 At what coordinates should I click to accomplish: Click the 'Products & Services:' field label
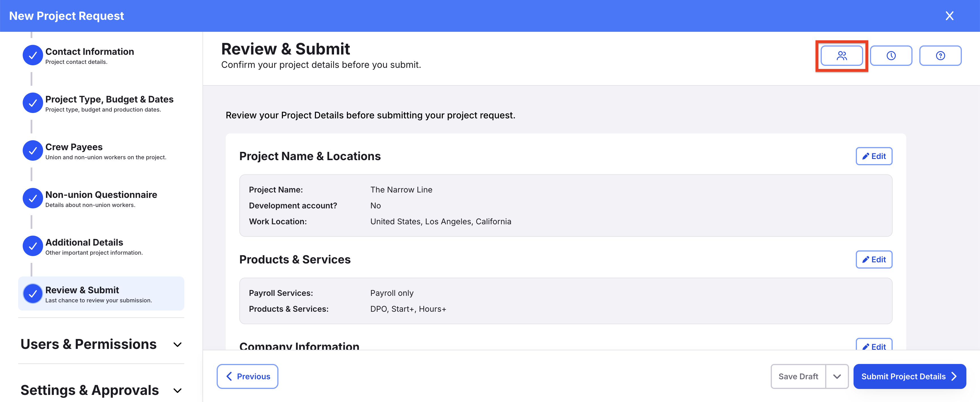[x=288, y=309]
